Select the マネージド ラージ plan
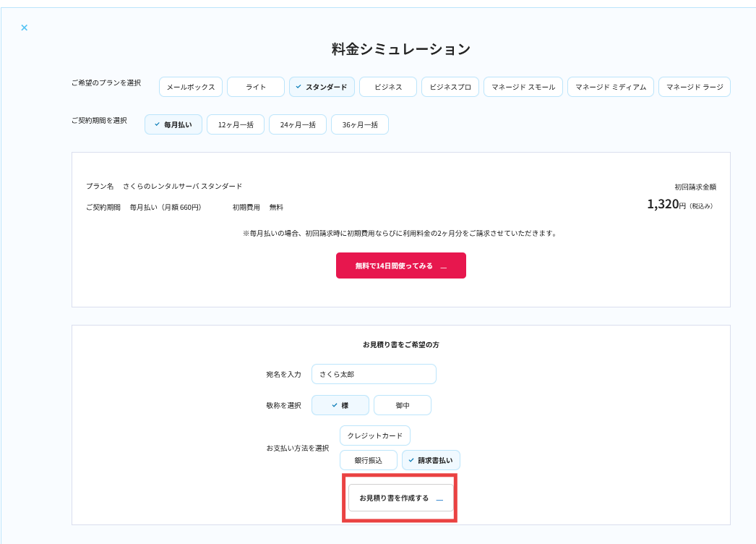The height and width of the screenshot is (544, 756). (x=695, y=87)
